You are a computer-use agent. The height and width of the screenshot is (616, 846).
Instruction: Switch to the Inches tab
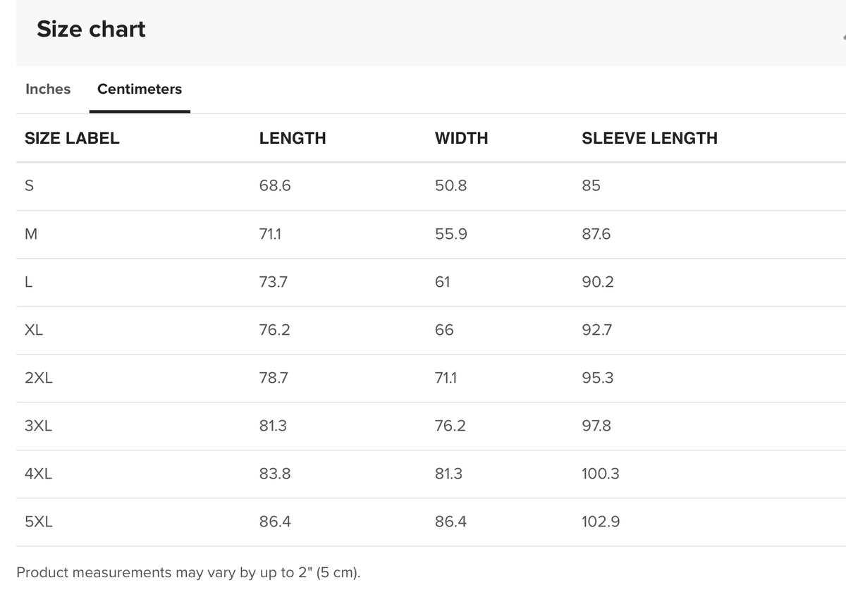click(48, 90)
